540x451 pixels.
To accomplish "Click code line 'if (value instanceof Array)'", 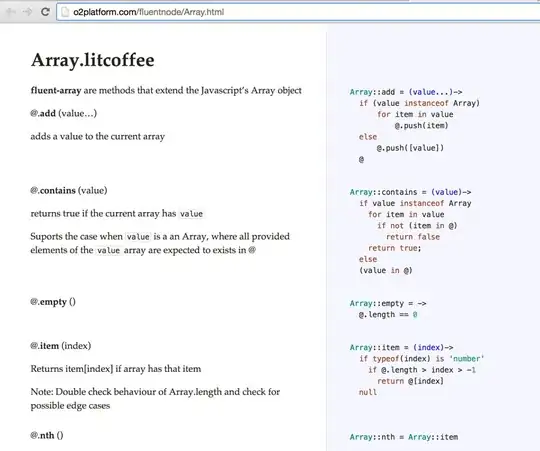I will point(419,103).
